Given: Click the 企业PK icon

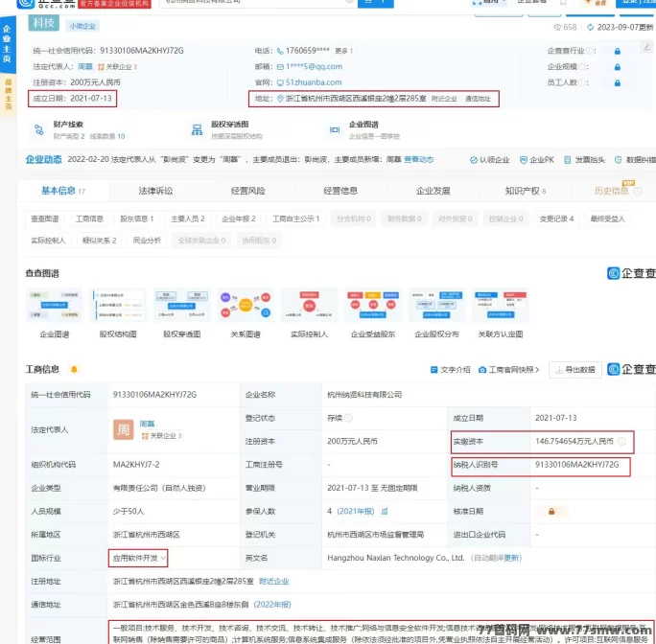Looking at the screenshot, I should [x=523, y=160].
